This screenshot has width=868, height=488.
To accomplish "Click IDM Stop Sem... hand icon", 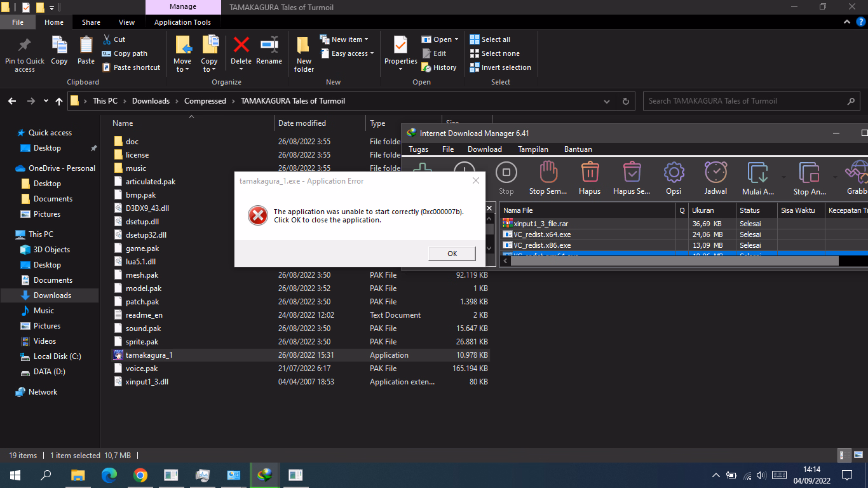I will pyautogui.click(x=548, y=172).
